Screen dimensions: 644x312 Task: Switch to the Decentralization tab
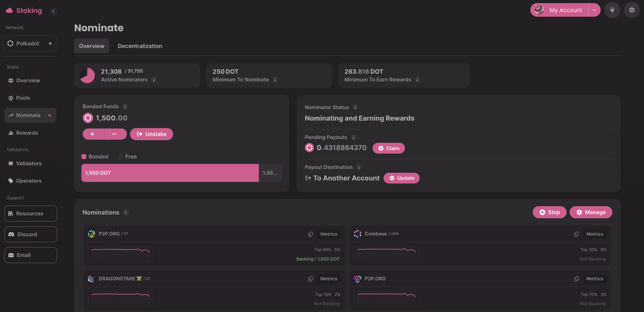pyautogui.click(x=140, y=46)
